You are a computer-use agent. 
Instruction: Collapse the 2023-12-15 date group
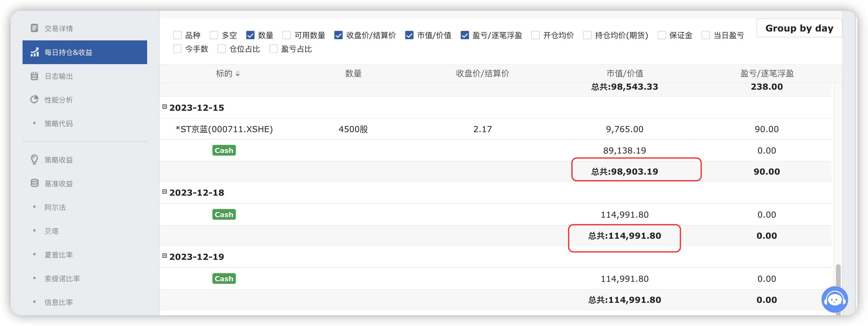tap(164, 107)
